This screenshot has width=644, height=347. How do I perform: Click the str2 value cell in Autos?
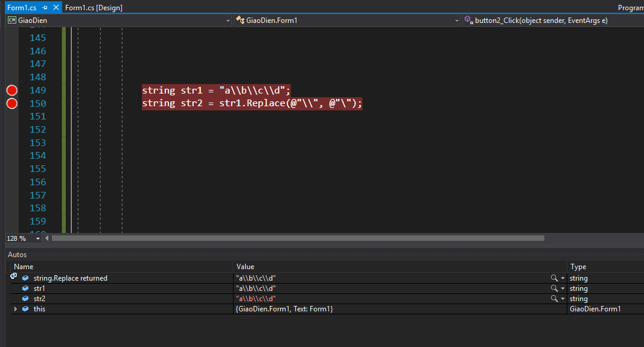[x=362, y=299]
